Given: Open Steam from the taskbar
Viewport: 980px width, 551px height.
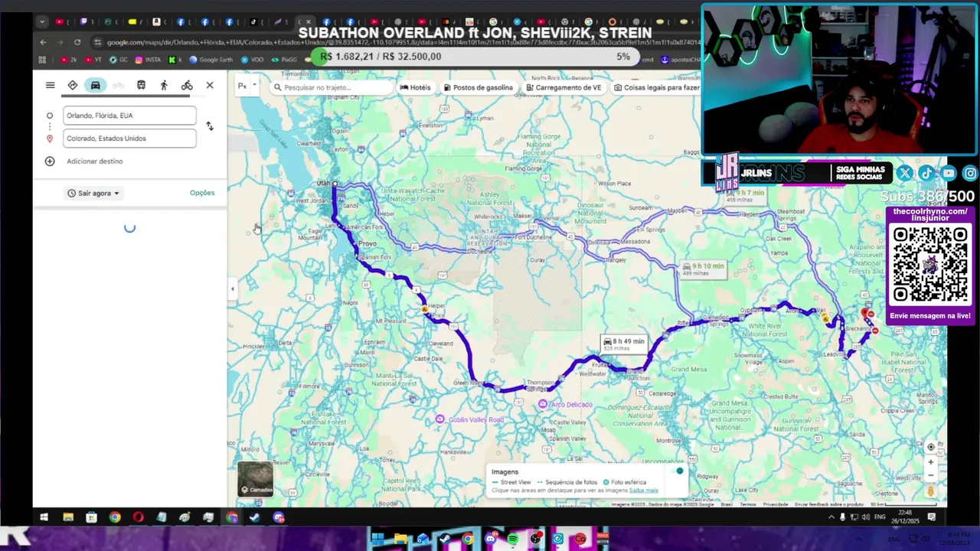Looking at the screenshot, I should point(255,517).
